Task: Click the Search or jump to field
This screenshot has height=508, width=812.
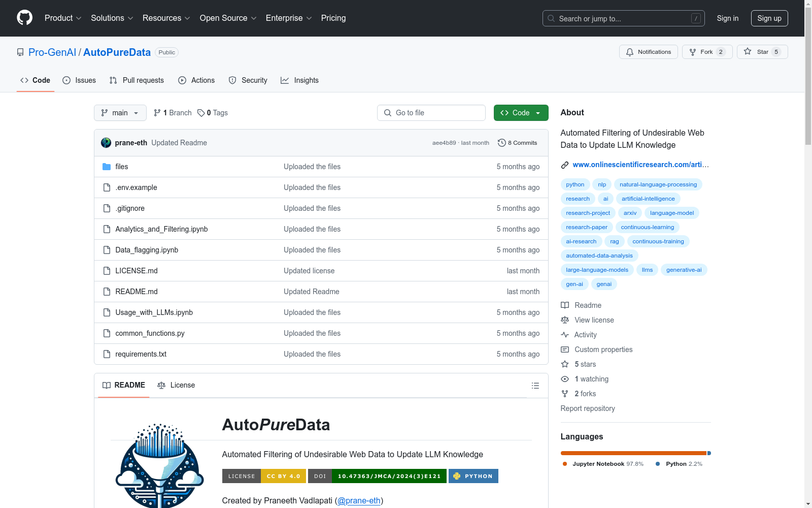Action: (624, 18)
